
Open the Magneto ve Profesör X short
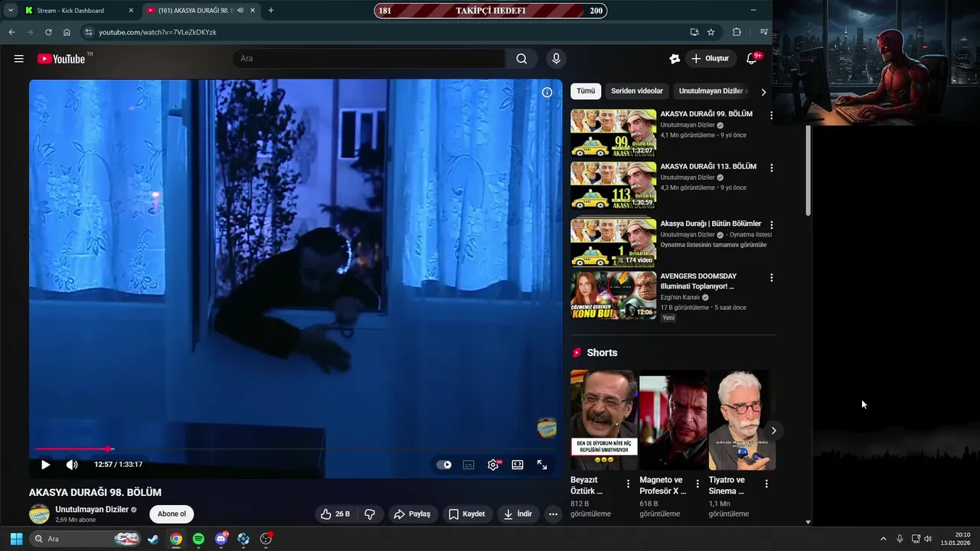(x=673, y=420)
